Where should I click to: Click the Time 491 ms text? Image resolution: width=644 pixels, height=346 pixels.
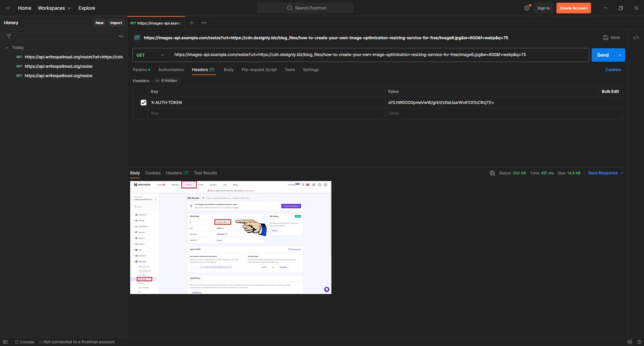pyautogui.click(x=542, y=173)
